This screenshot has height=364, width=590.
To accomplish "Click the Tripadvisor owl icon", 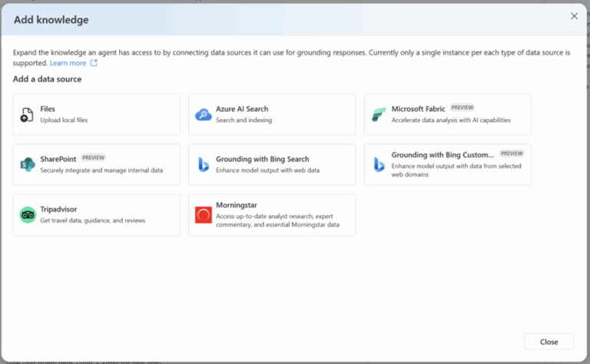I will click(28, 215).
